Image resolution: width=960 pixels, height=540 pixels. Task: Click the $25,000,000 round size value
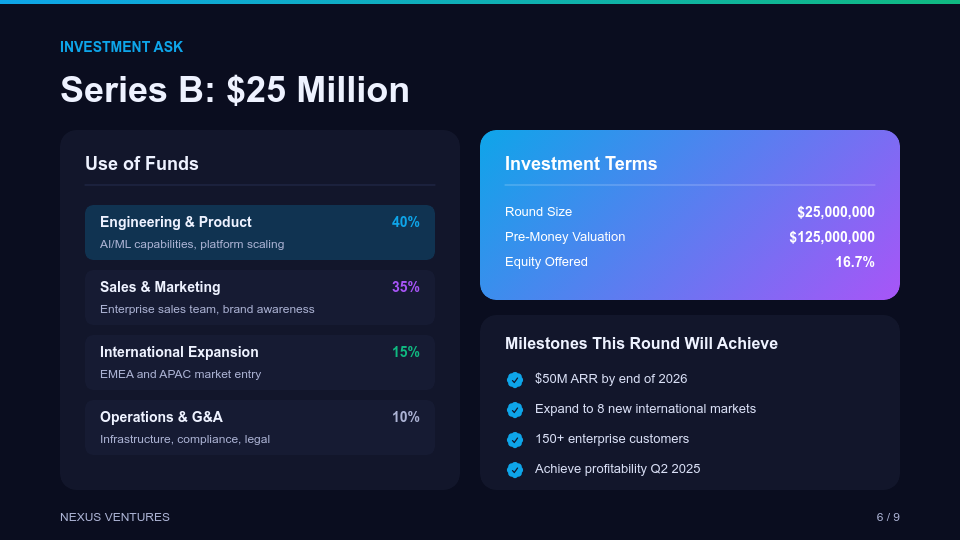[x=836, y=212]
